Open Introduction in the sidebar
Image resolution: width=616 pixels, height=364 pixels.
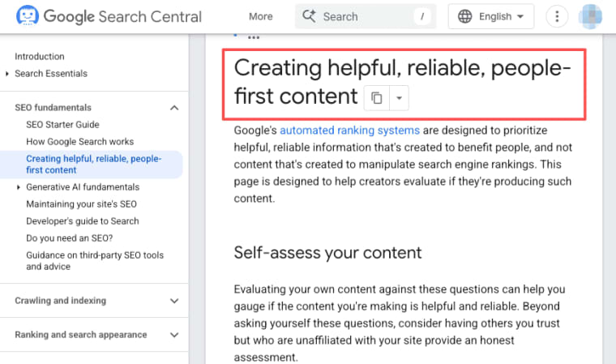[x=40, y=57]
